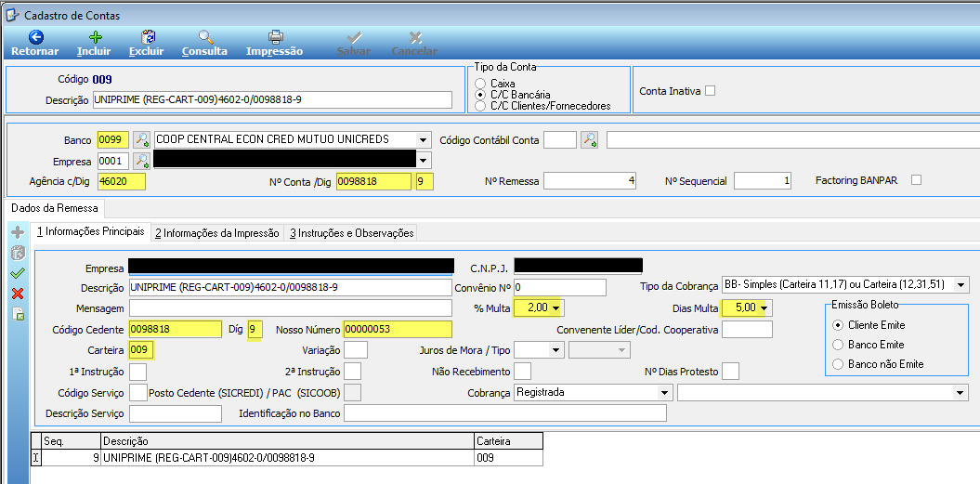
Task: Click the Incluir green plus toolbar button
Action: (x=94, y=45)
